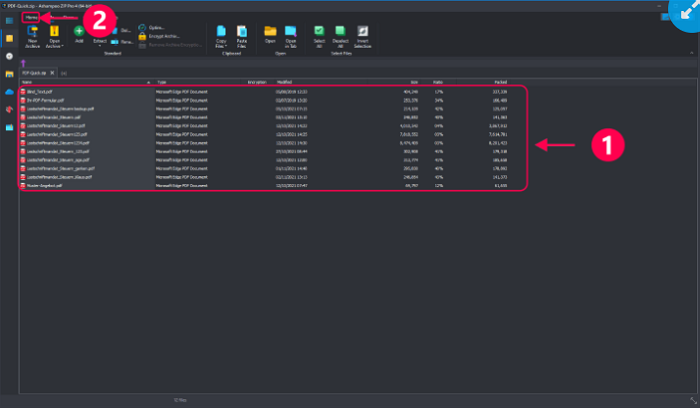
Task: Click the Rename item in the Standard group
Action: coord(122,42)
